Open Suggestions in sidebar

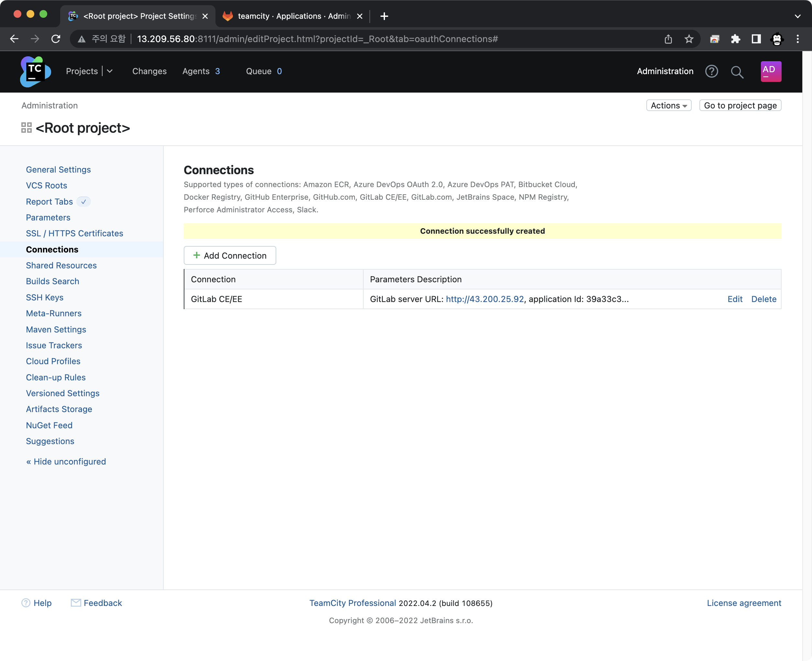(50, 441)
